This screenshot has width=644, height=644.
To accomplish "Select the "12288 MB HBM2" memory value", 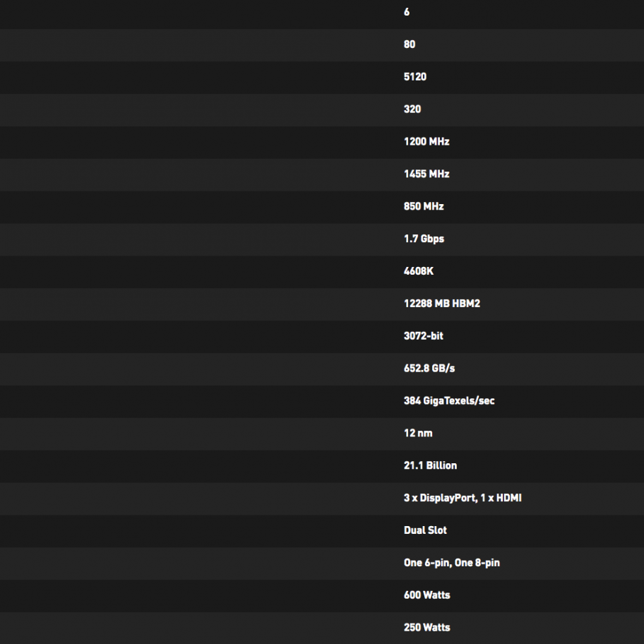I will point(442,304).
